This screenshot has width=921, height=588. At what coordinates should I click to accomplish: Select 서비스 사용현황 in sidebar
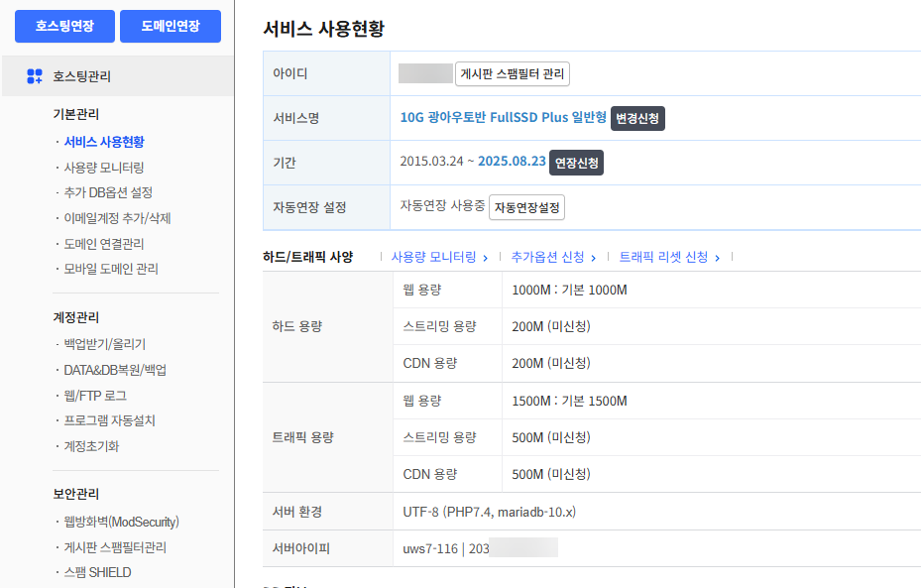[x=104, y=142]
